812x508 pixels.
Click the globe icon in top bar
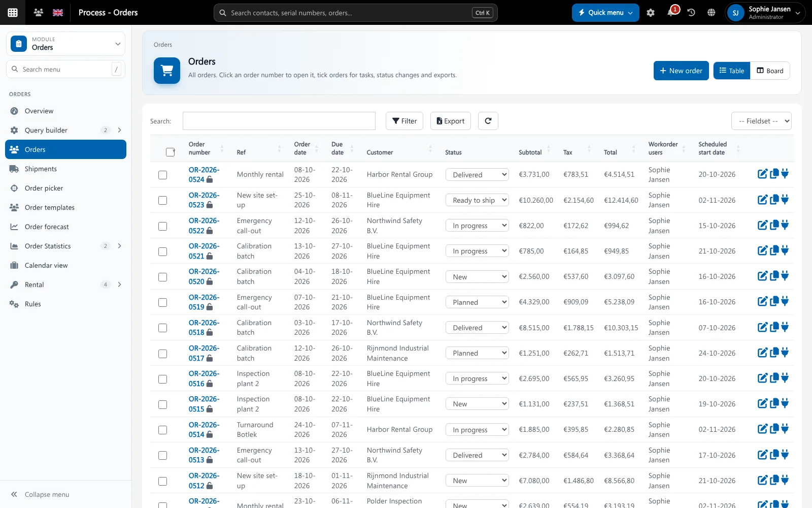coord(712,13)
